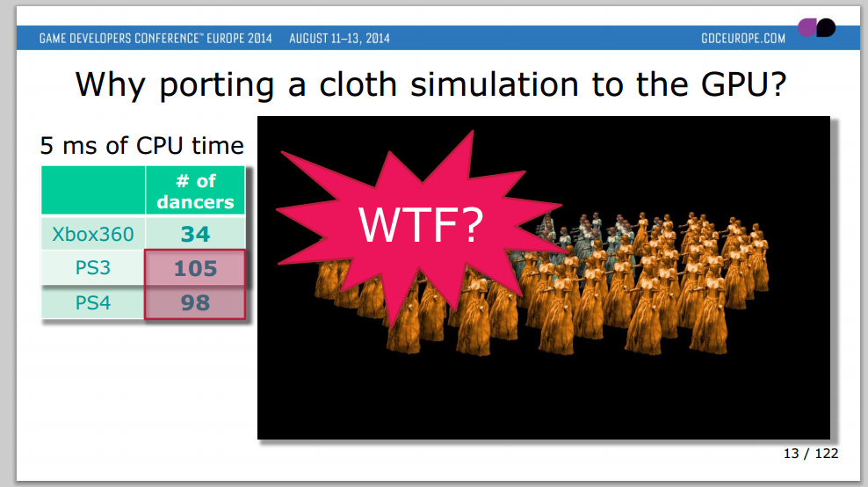Click the GDC logo icon in header
The image size is (868, 487).
(x=816, y=27)
